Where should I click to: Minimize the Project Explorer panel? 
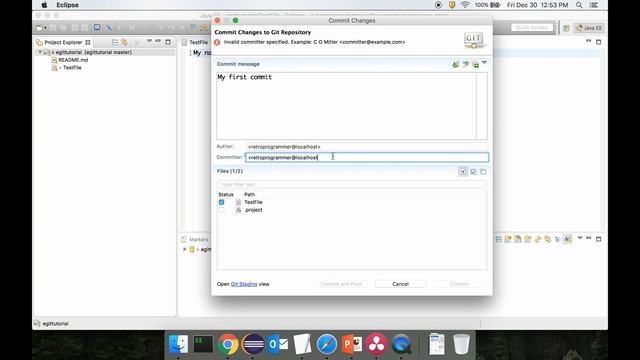(158, 41)
